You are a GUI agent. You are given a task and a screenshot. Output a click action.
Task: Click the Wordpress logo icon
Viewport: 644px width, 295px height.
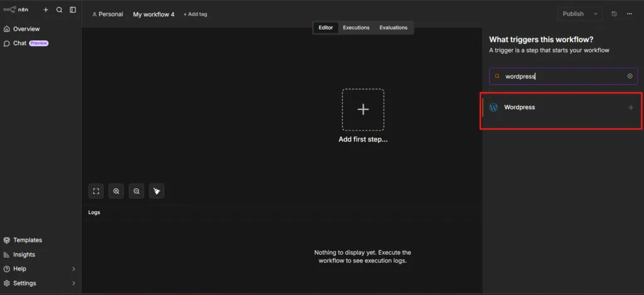tap(494, 107)
